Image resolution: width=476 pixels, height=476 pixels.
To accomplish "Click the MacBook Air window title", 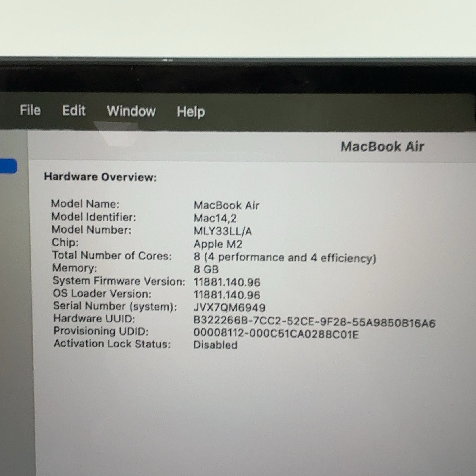I will [x=382, y=146].
